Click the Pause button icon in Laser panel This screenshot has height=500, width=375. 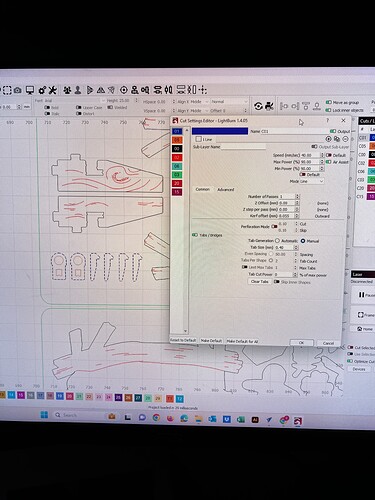361,295
